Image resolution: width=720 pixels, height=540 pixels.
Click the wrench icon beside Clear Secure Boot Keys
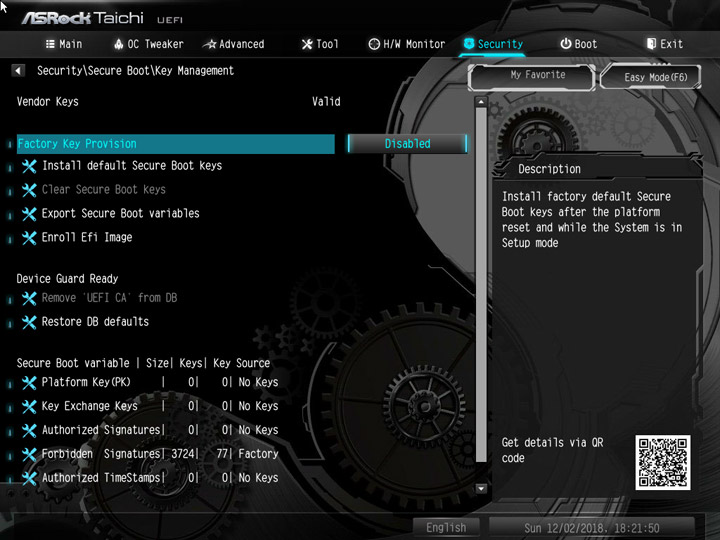click(29, 190)
